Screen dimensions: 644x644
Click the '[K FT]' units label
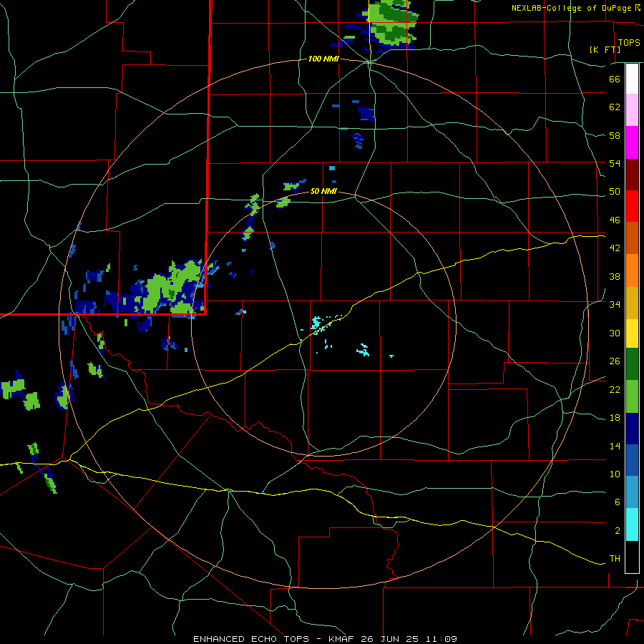pyautogui.click(x=605, y=49)
